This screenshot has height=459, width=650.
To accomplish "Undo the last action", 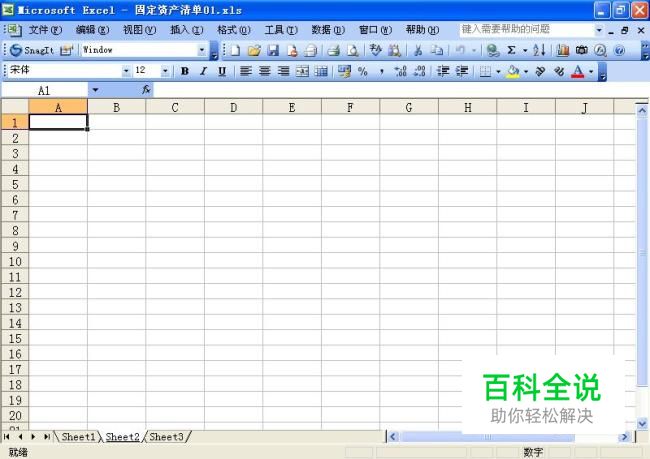I will click(x=460, y=51).
